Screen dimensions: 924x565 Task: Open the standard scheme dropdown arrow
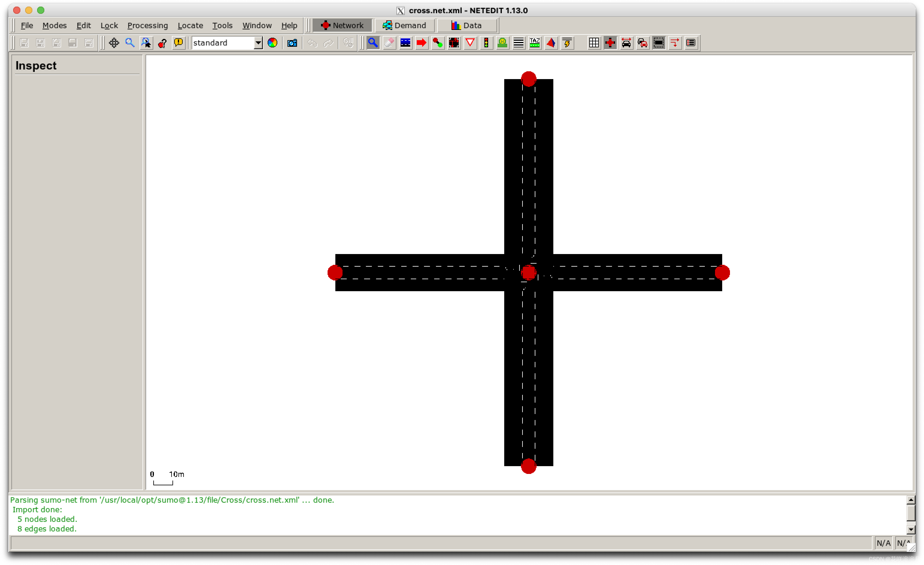pos(258,43)
